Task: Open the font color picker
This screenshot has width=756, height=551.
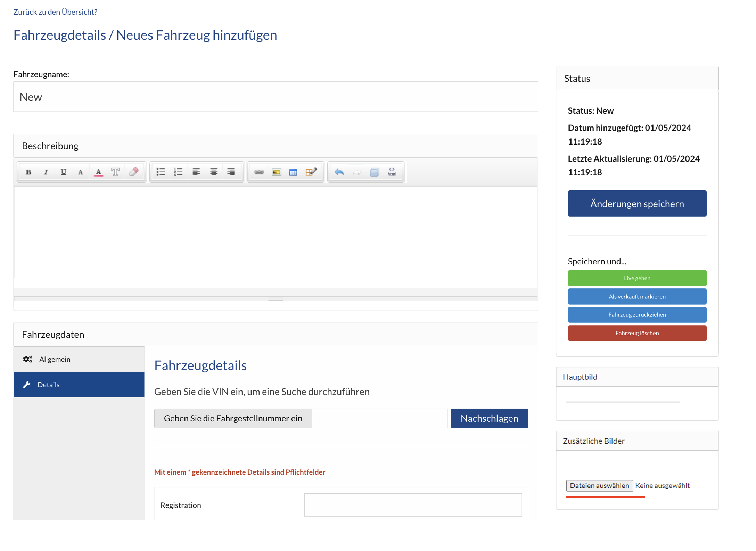Action: coord(98,172)
